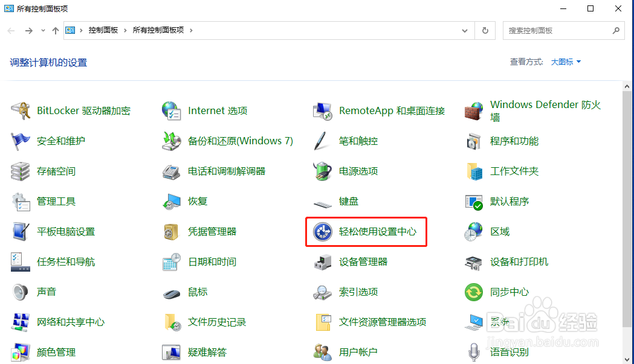Click the search magnifier icon
634x364 pixels.
click(616, 31)
